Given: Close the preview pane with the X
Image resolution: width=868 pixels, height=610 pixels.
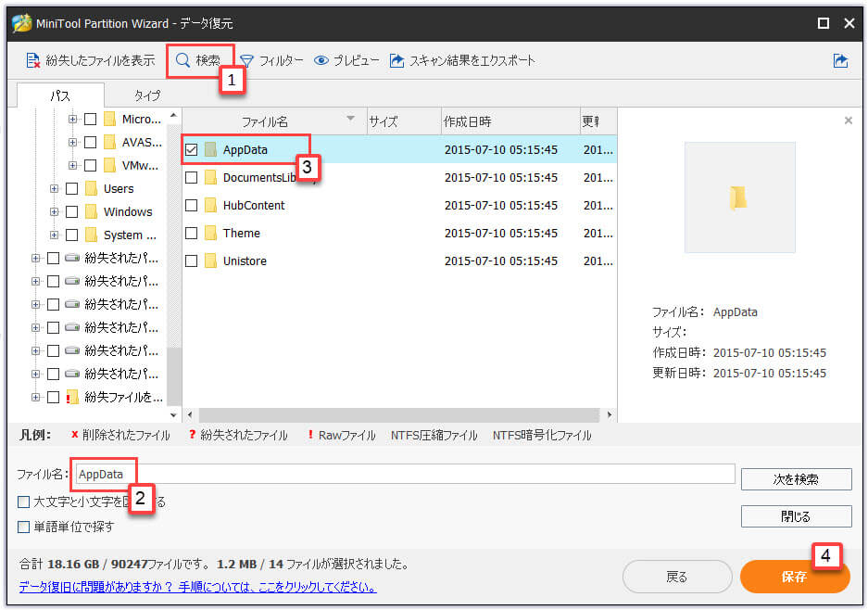Looking at the screenshot, I should tap(848, 121).
